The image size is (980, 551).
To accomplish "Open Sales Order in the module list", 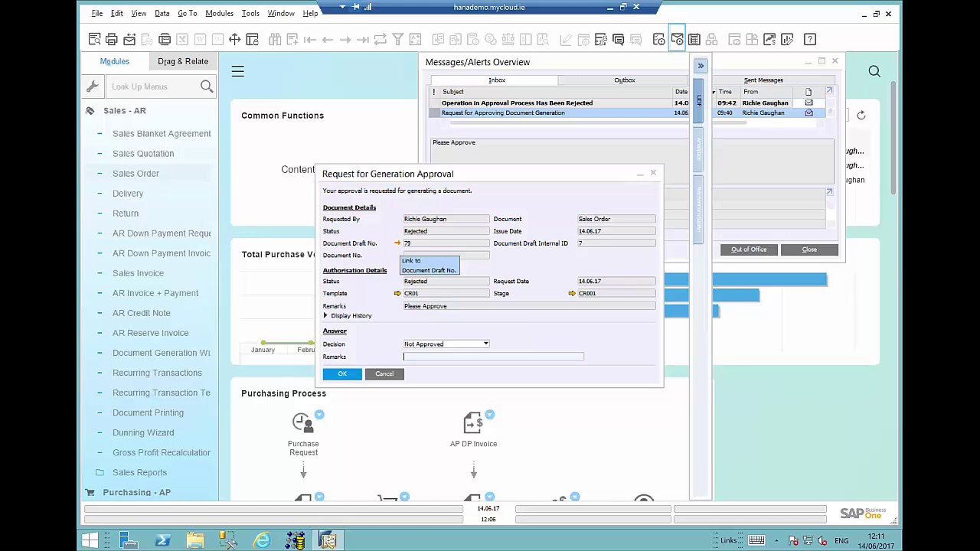I will (x=136, y=173).
